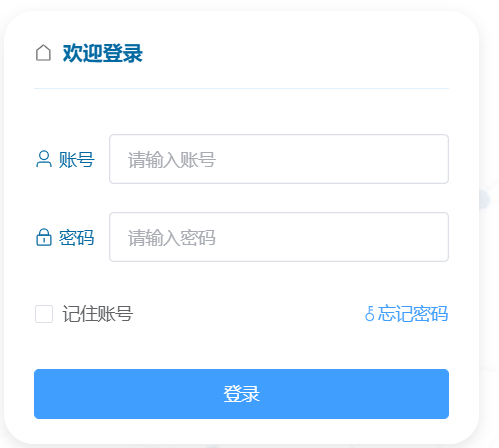The height and width of the screenshot is (448, 499).
Task: Click the key icon before 忘记密码
Action: [x=369, y=314]
